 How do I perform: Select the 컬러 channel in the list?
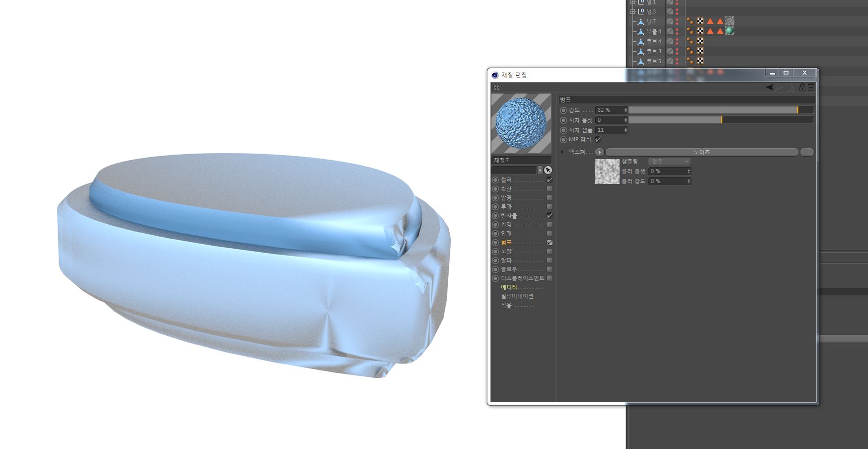pos(506,180)
